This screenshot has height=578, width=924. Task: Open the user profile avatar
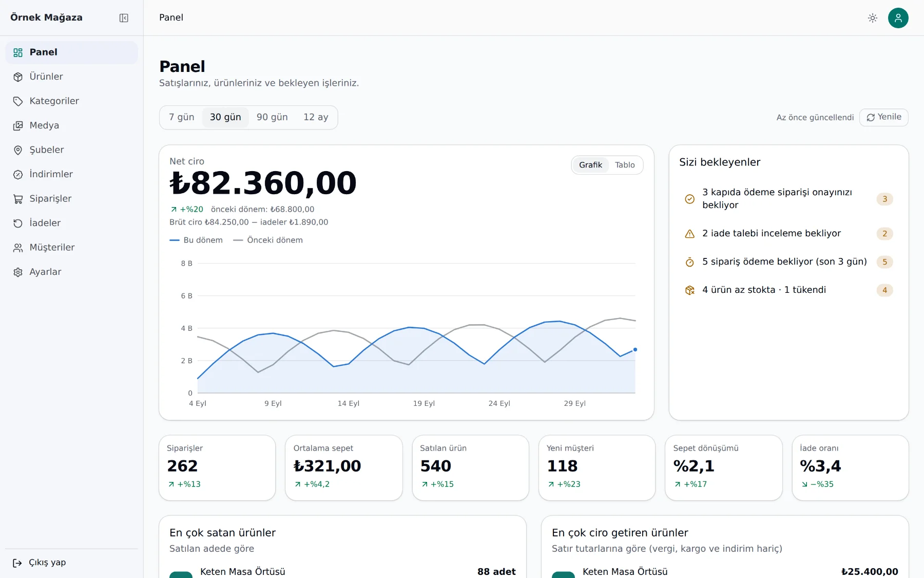click(x=898, y=18)
